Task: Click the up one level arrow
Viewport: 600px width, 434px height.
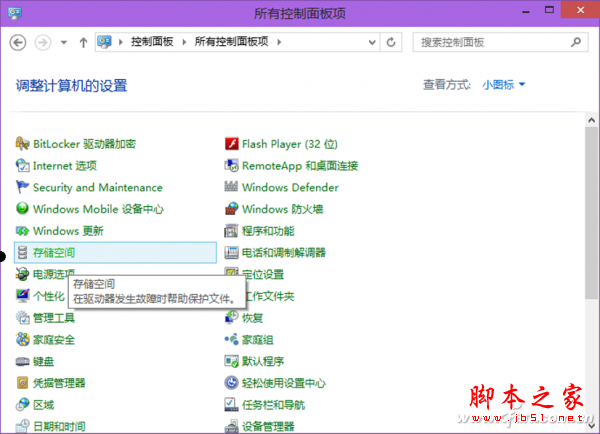Action: click(x=83, y=42)
